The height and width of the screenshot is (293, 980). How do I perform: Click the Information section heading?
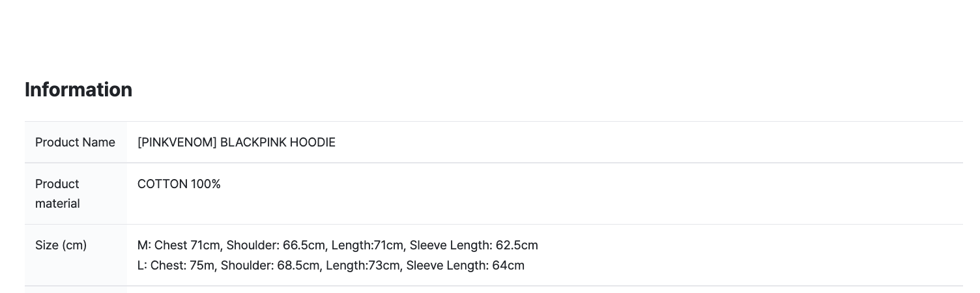pyautogui.click(x=78, y=89)
